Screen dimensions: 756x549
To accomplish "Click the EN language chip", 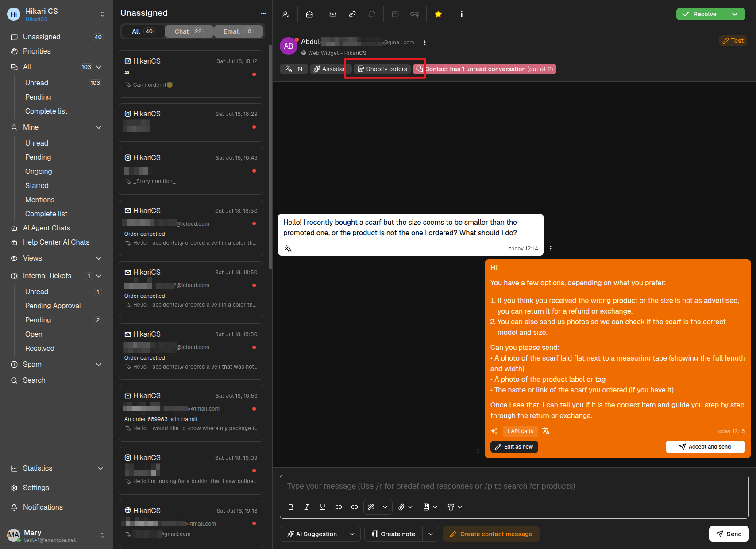I will [294, 69].
